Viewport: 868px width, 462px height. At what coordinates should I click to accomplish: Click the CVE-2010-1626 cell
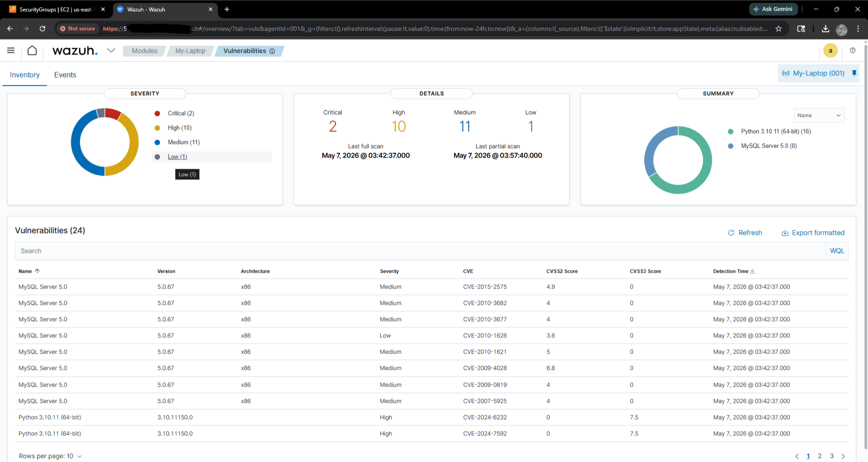[x=485, y=336]
